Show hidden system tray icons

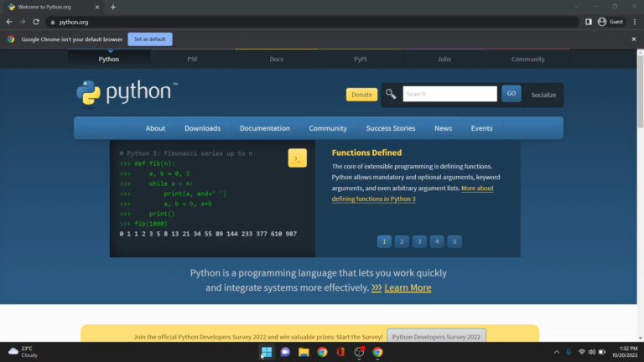click(x=555, y=352)
